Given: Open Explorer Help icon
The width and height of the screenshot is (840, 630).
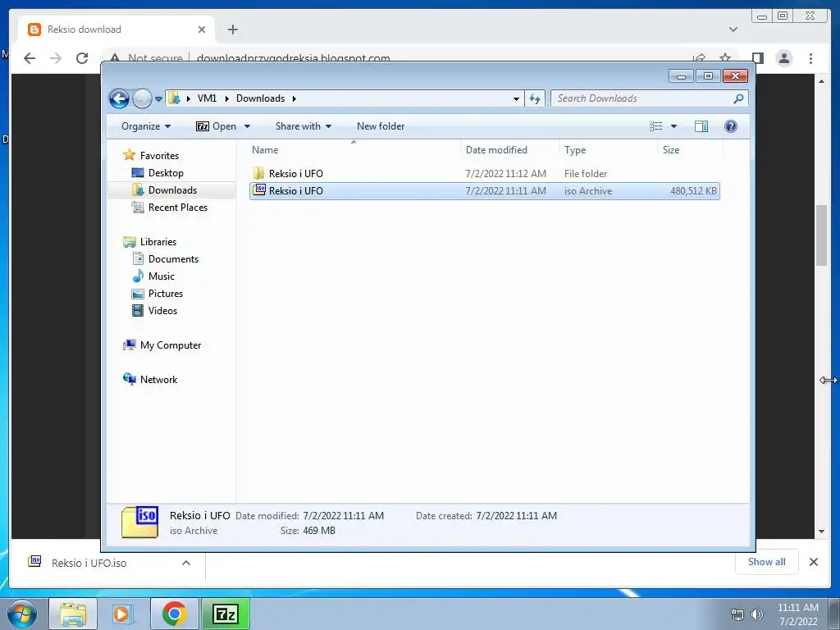Looking at the screenshot, I should [x=731, y=126].
